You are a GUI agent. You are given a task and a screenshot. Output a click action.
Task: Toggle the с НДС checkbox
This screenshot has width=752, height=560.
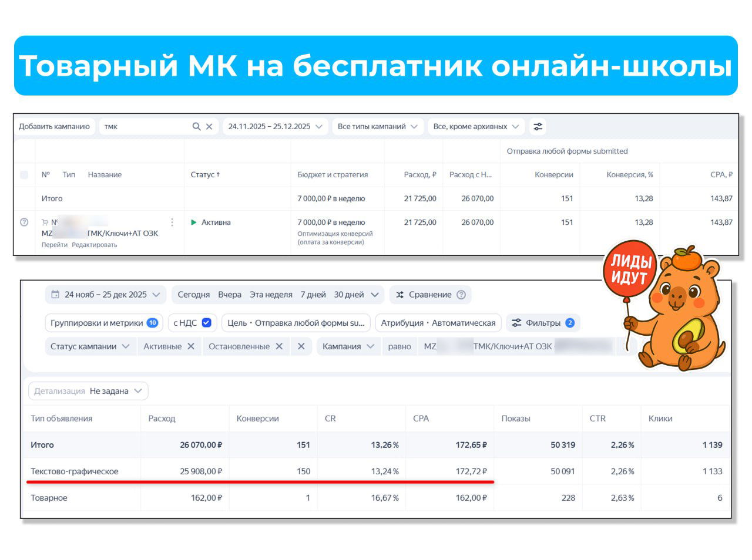[x=206, y=323]
